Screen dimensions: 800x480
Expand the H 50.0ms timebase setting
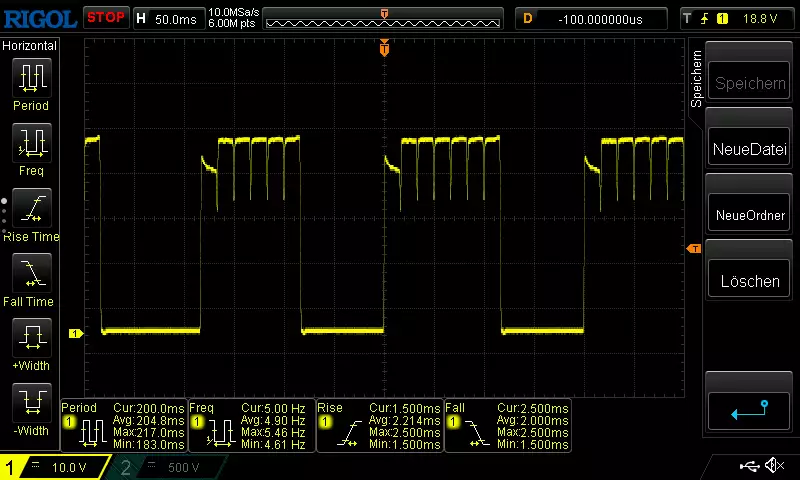[167, 18]
